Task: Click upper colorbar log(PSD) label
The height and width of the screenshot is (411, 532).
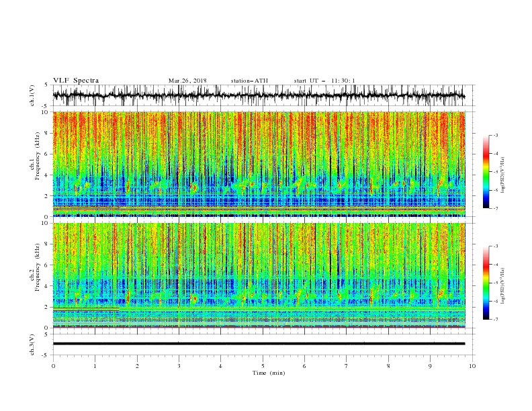Action: (503, 175)
